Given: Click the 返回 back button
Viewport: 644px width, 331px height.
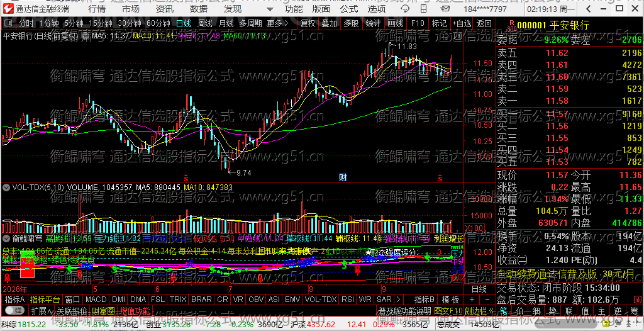Looking at the screenshot, I should click(484, 23).
